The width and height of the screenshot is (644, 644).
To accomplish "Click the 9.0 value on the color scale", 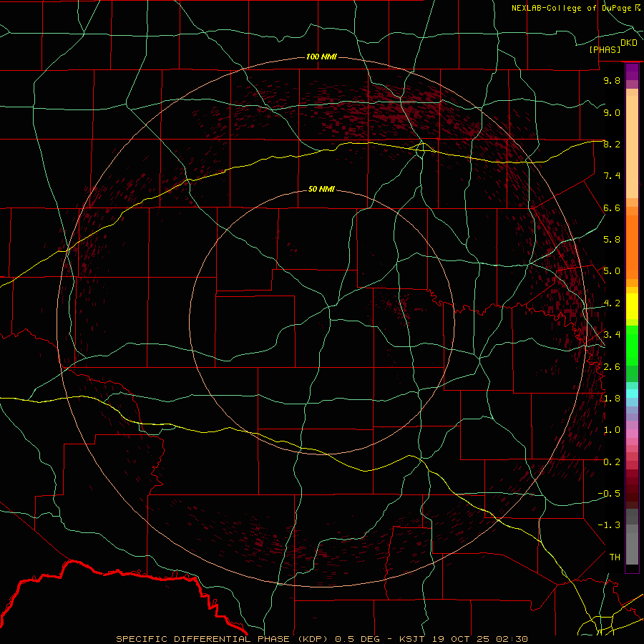I will [x=612, y=112].
